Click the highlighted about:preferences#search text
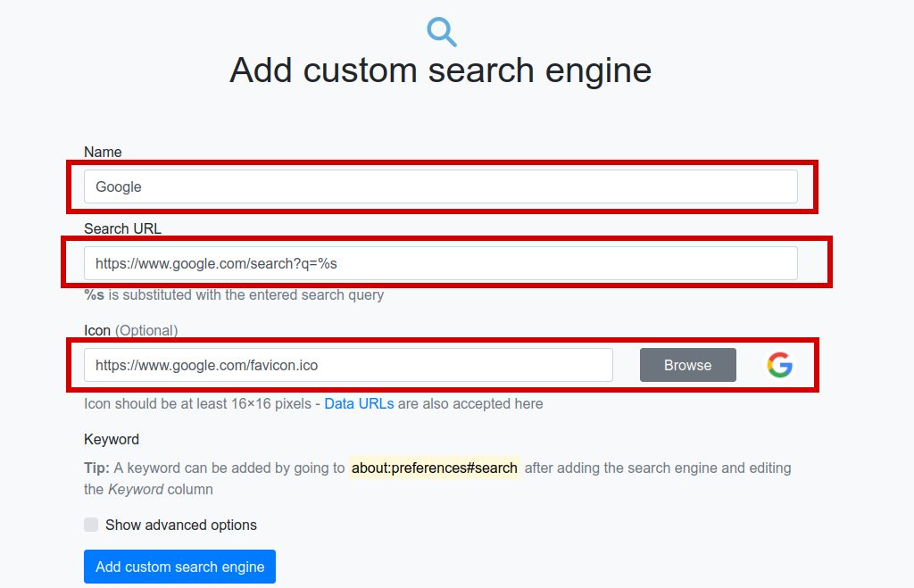Screen dimensions: 914x588 [x=435, y=468]
